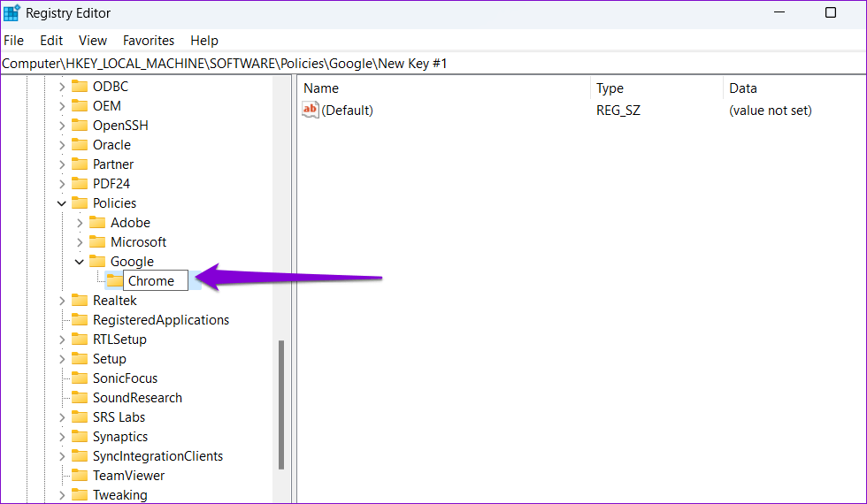Select the SonicFocus key label
The width and height of the screenshot is (867, 504).
tap(125, 378)
